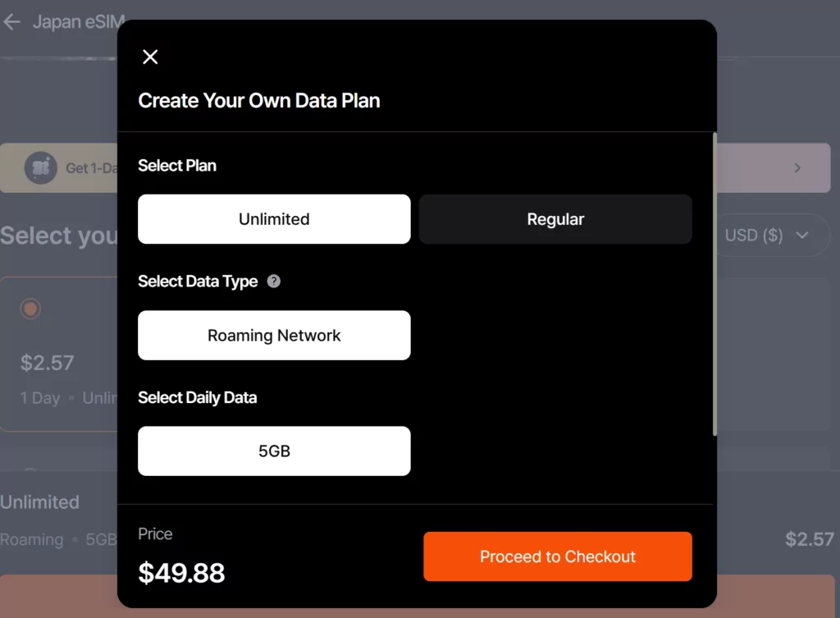
Task: Click the Unlimited summary label at bottom left
Action: tap(39, 502)
